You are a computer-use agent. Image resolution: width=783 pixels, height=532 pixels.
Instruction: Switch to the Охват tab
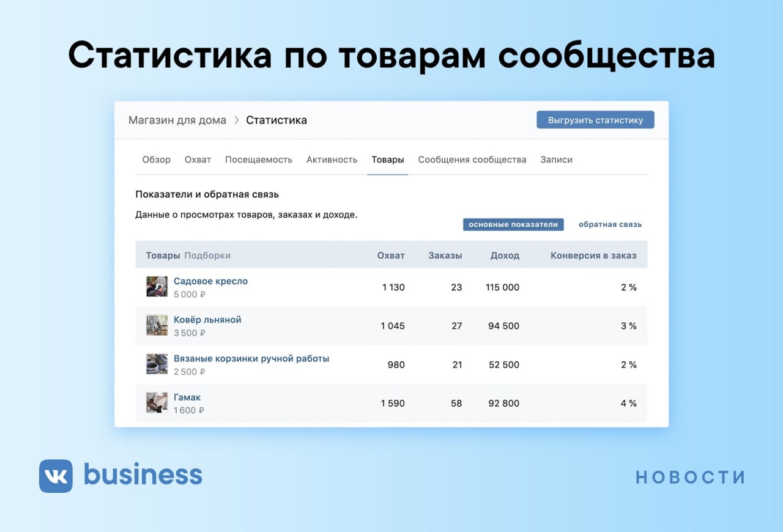click(x=198, y=160)
